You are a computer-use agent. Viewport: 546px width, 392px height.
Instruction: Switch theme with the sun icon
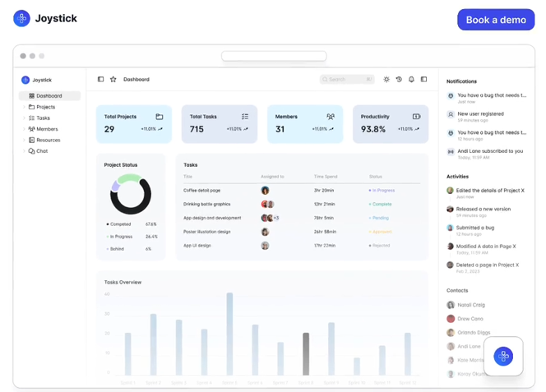386,80
